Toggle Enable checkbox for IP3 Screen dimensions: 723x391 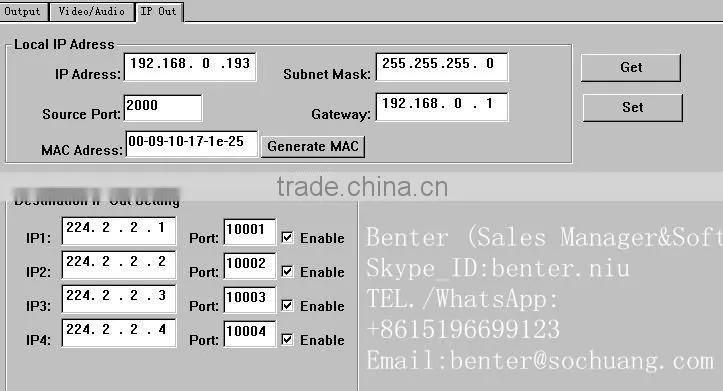287,305
